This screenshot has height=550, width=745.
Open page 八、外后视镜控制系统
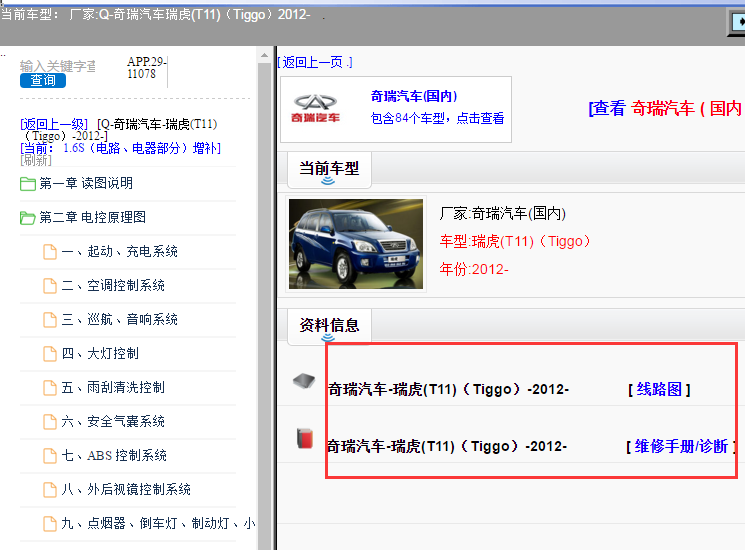[126, 490]
